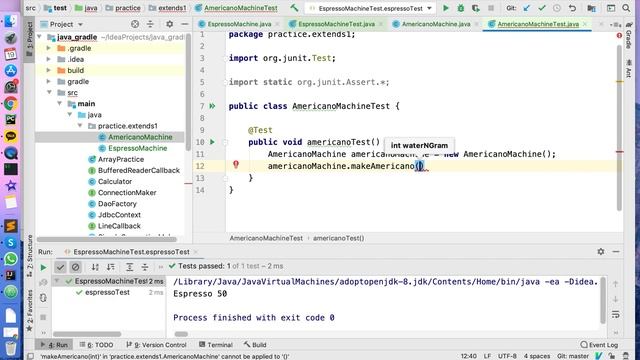Hide the Run tool window
640x360 pixels.
616,252
